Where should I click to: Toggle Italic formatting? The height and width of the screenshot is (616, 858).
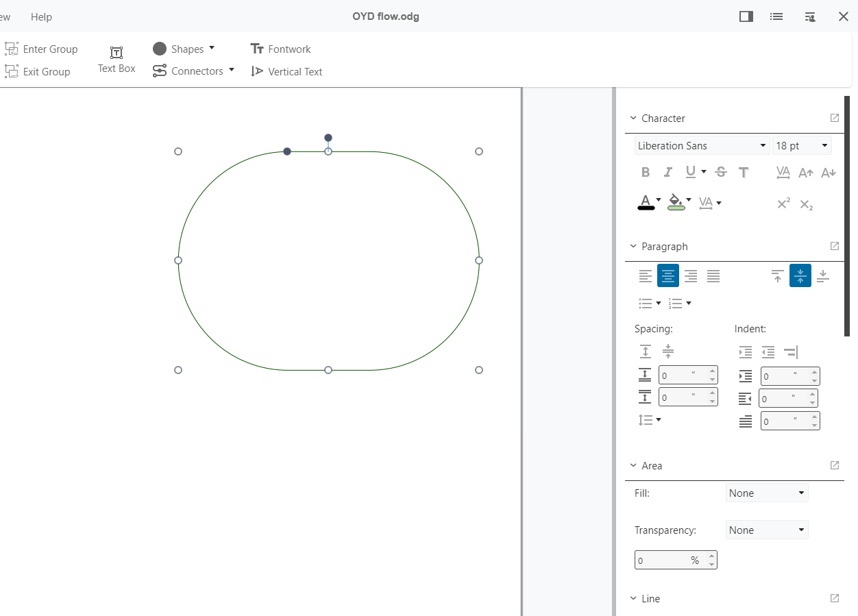(668, 172)
